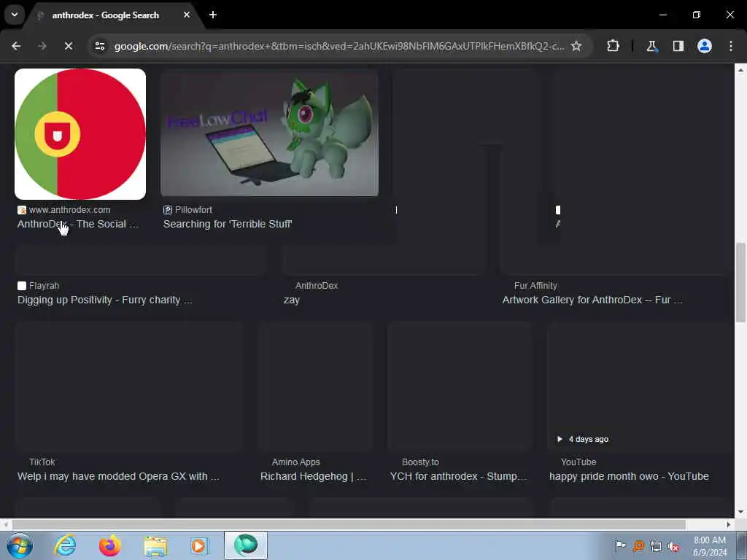Click the Pillowfort source label
The width and height of the screenshot is (747, 560).
coord(193,209)
